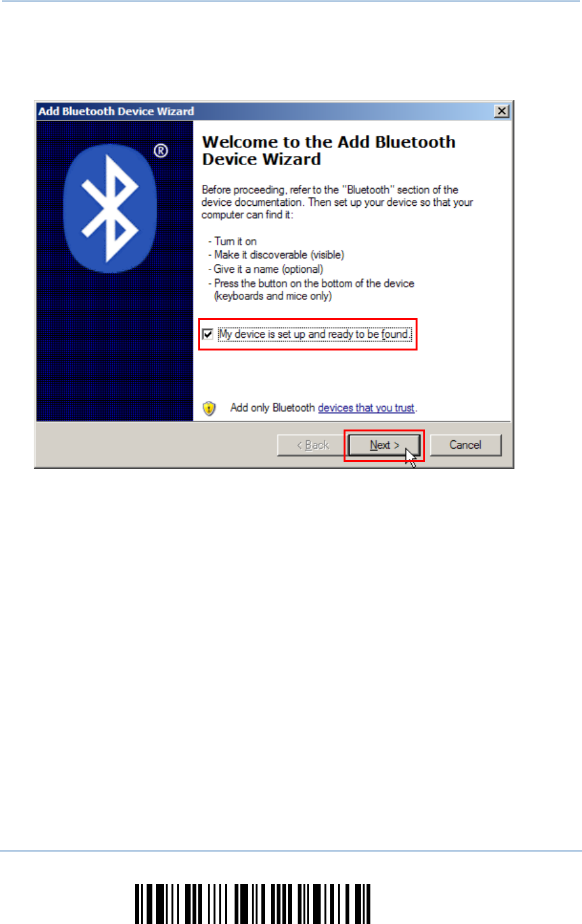Continue with the Next button

click(384, 445)
